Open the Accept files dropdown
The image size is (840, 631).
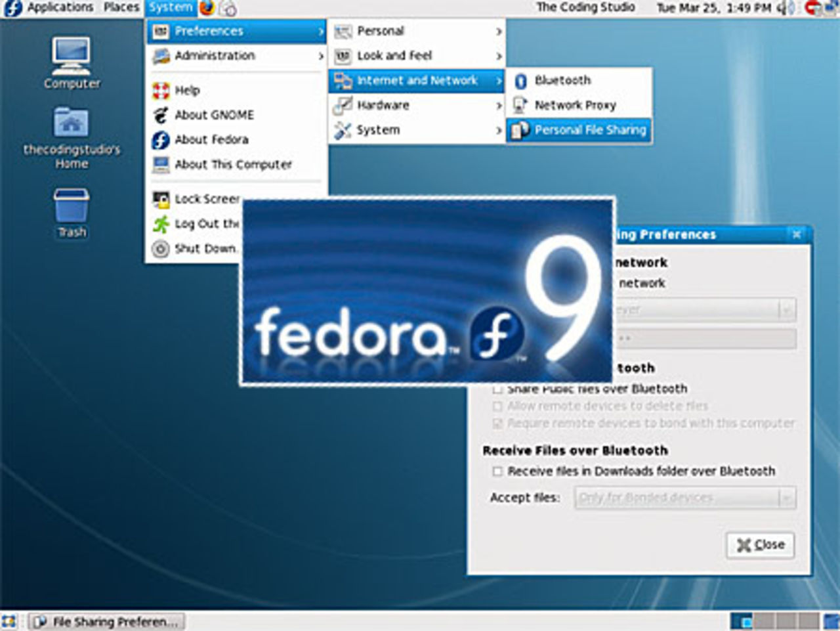click(x=686, y=498)
